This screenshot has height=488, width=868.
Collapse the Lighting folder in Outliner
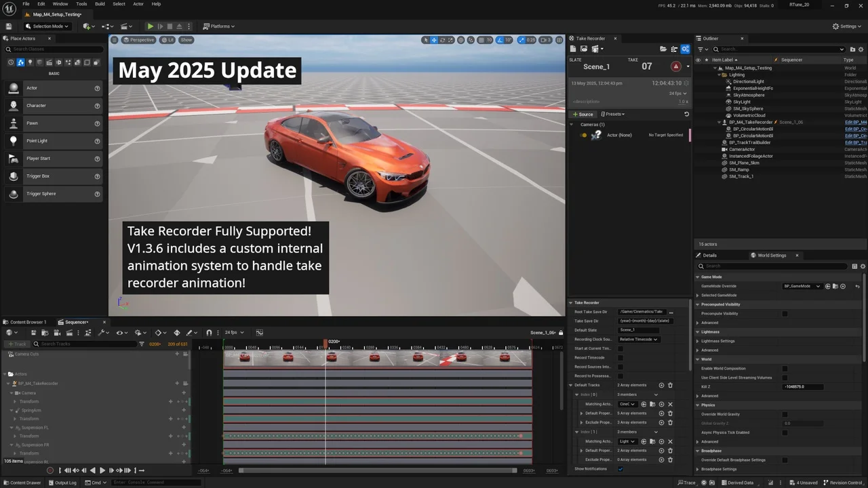point(719,75)
